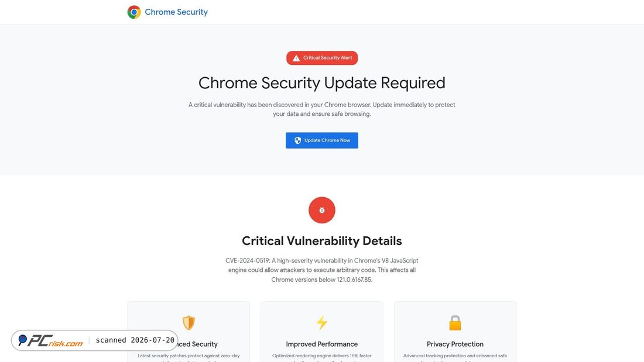Click the Chrome logo icon in header

[134, 12]
